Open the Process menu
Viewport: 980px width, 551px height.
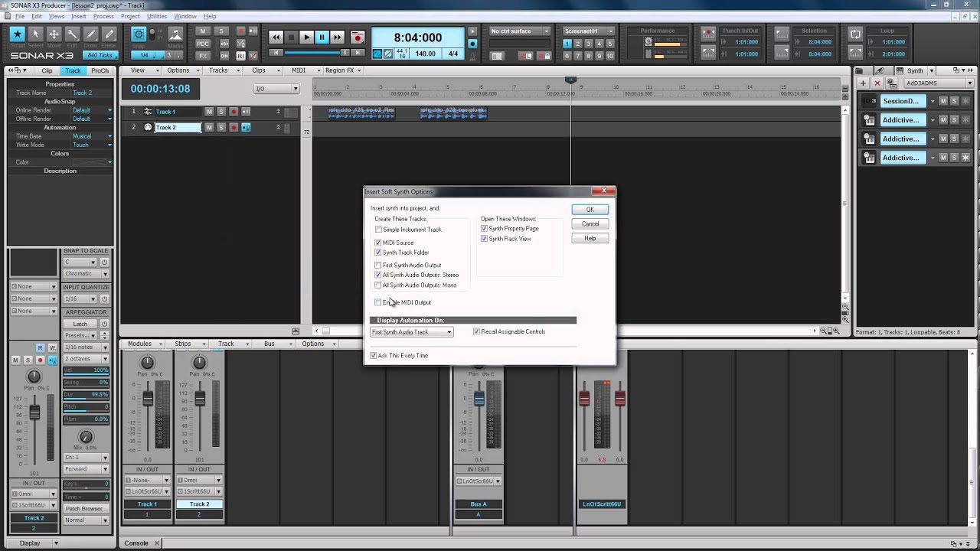tap(103, 16)
